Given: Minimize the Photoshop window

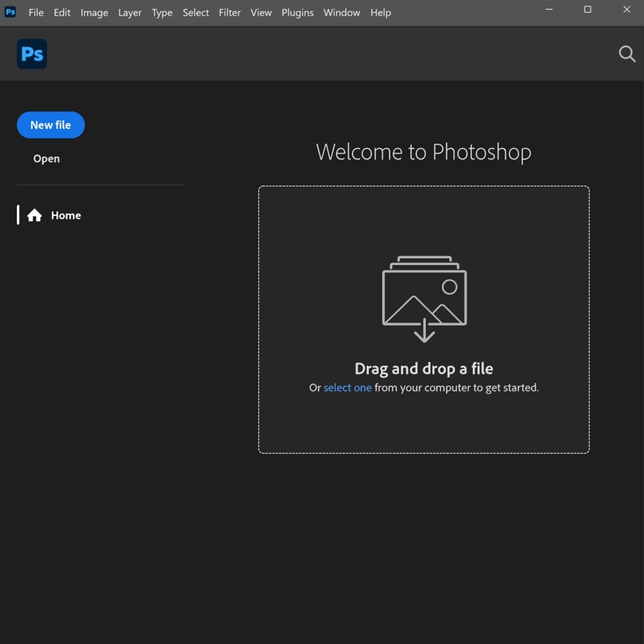Looking at the screenshot, I should [x=548, y=9].
